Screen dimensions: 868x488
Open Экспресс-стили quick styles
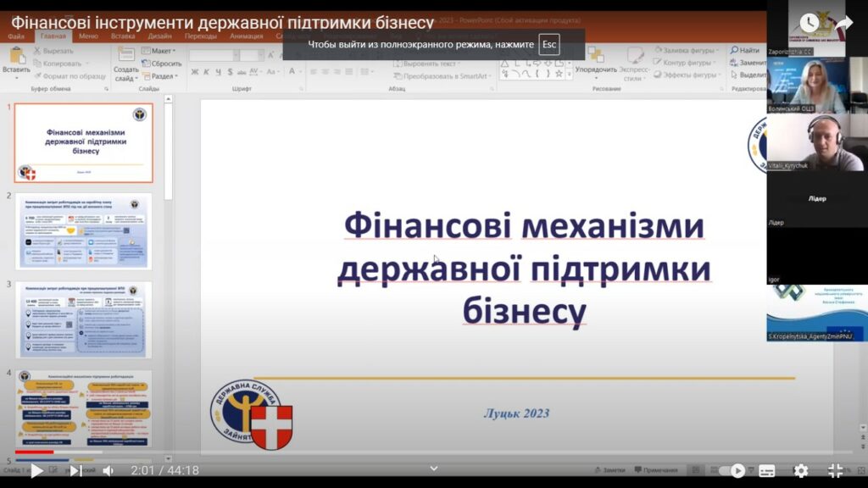point(634,64)
